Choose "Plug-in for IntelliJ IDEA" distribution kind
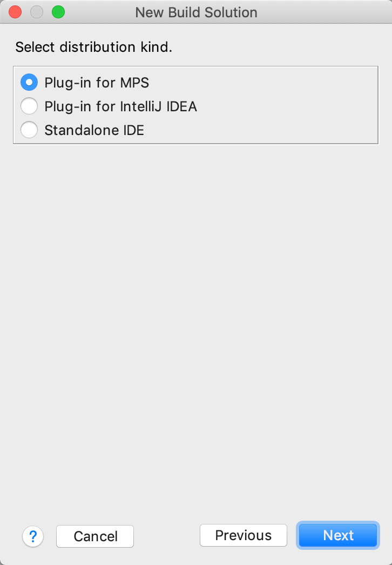The image size is (392, 565). tap(29, 106)
